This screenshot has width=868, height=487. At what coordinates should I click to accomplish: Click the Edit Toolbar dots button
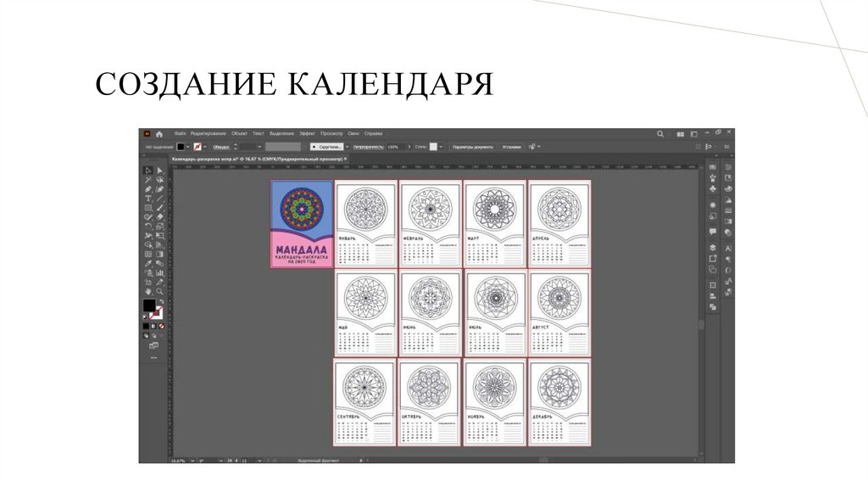[153, 357]
